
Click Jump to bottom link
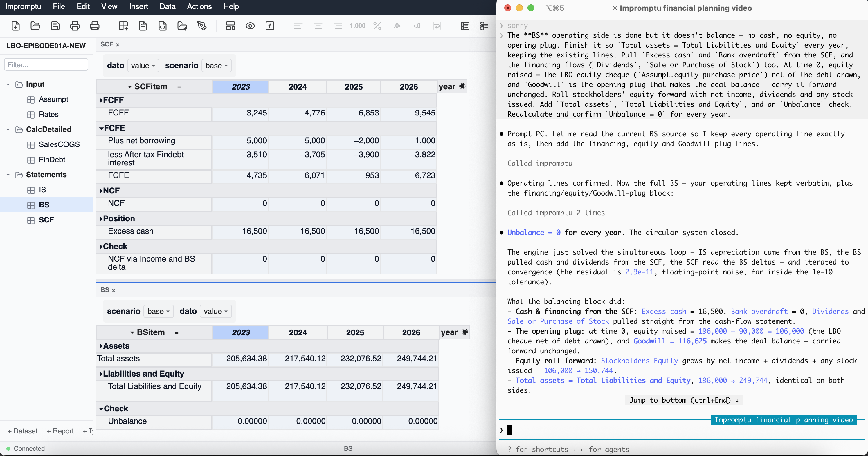click(684, 400)
